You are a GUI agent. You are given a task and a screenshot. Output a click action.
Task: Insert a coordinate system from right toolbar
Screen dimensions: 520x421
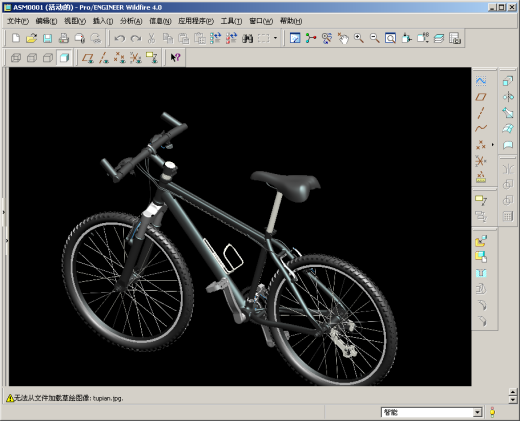pos(481,160)
